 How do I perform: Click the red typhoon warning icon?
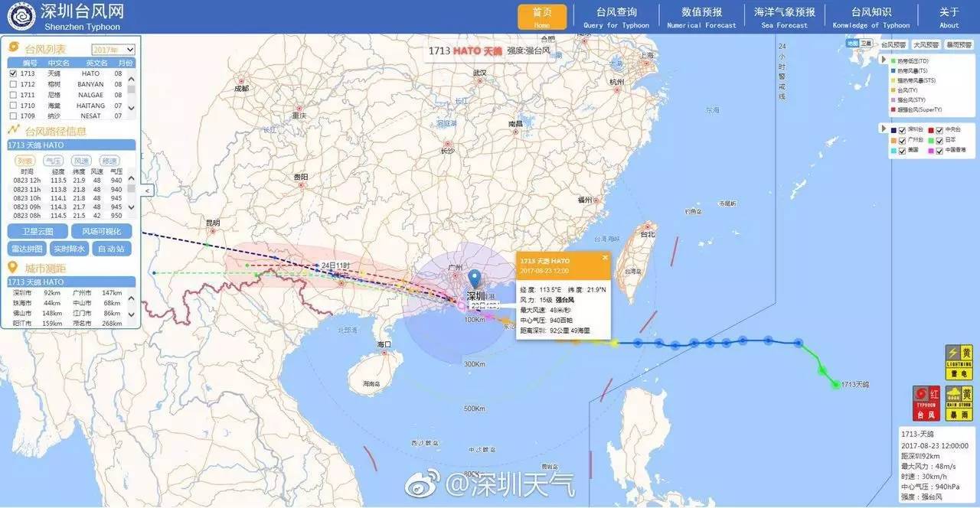(926, 403)
